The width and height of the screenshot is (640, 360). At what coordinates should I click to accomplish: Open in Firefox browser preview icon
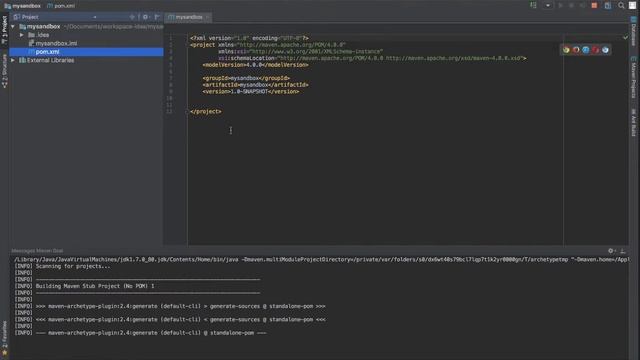[576, 50]
